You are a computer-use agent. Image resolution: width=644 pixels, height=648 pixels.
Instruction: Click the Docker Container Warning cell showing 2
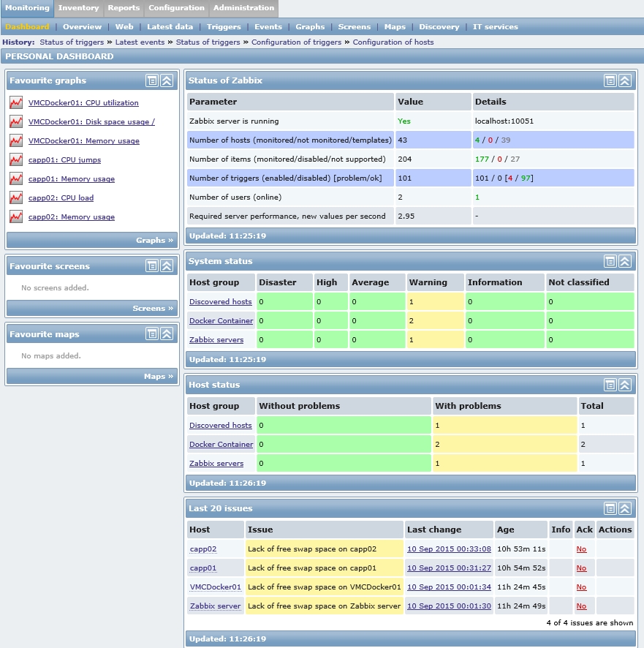(436, 320)
